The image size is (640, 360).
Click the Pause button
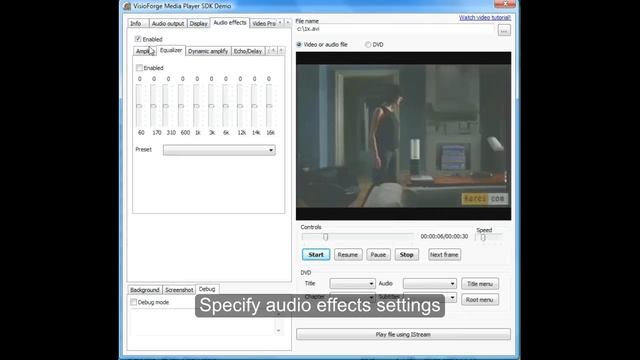click(x=378, y=255)
